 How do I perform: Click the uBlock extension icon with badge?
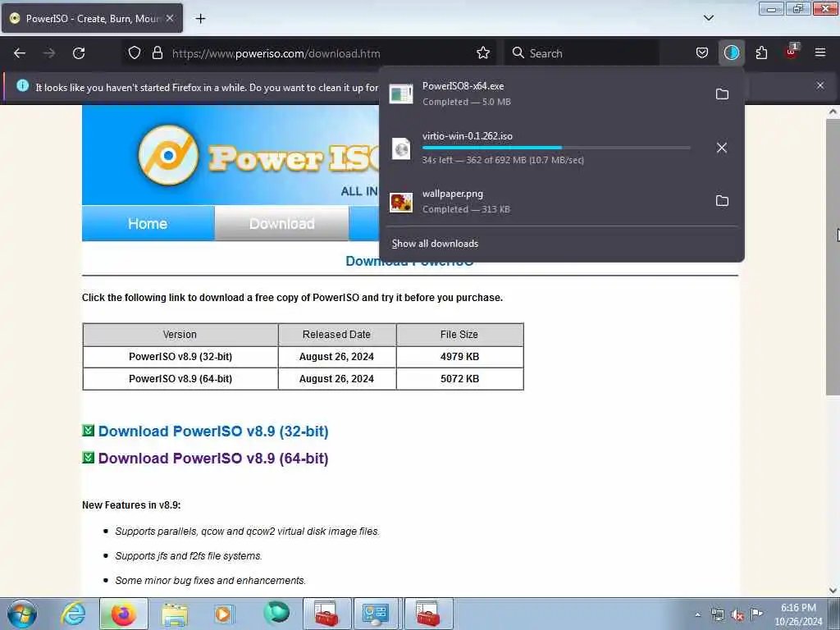coord(792,52)
